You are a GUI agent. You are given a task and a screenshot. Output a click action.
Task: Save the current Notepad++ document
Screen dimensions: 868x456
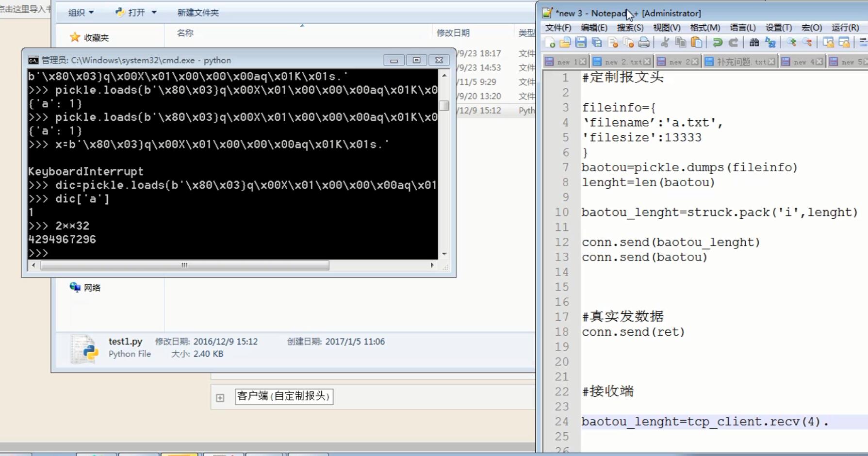click(581, 43)
